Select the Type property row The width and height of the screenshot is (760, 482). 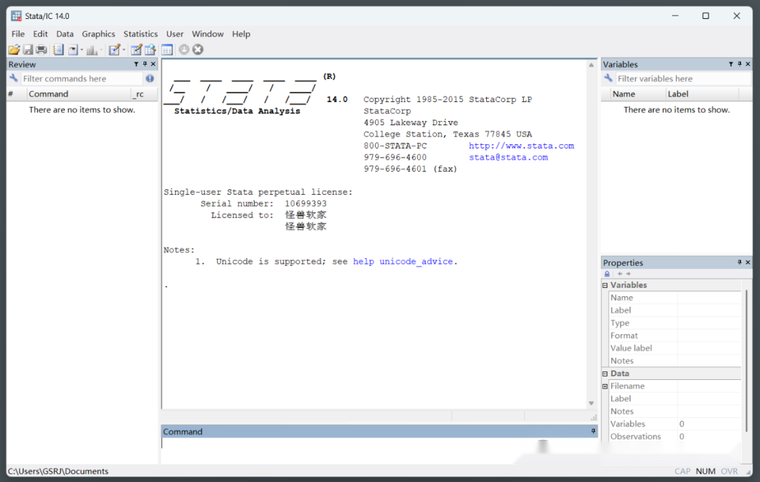[x=674, y=323]
